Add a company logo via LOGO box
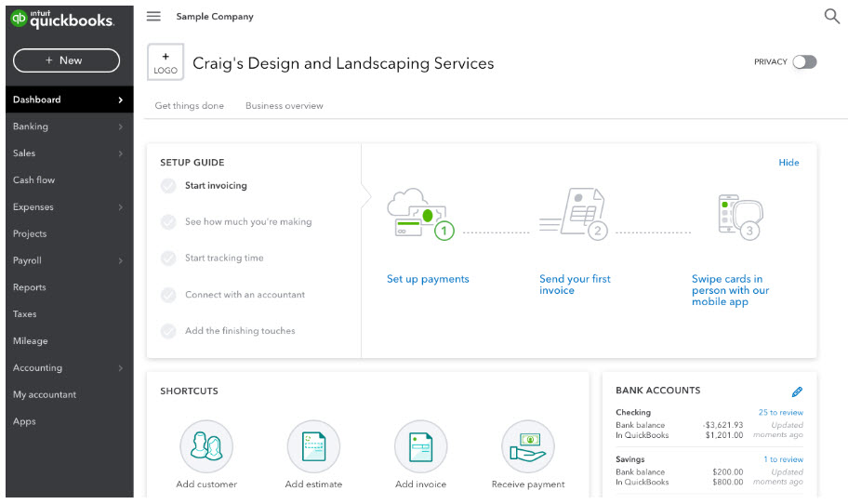This screenshot has width=848, height=504. [166, 62]
